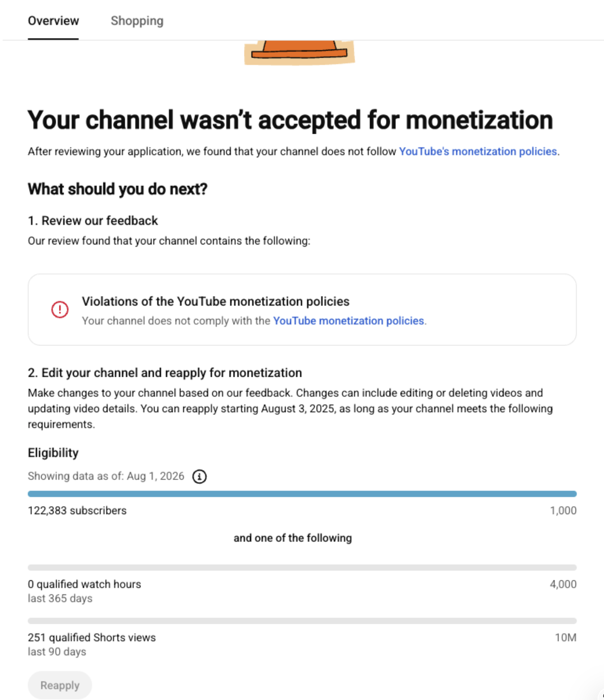The image size is (604, 700).
Task: Click the qualified Shorts views progress bar
Action: [302, 621]
